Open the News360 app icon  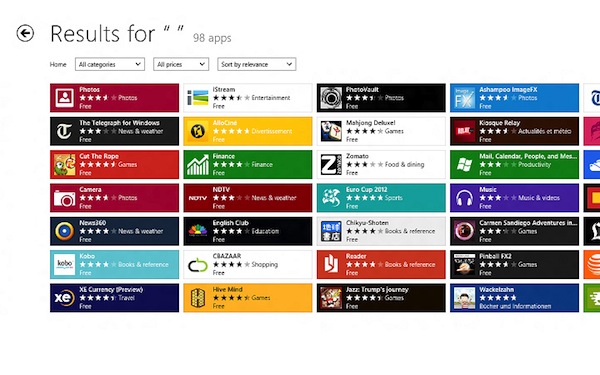coord(65,231)
